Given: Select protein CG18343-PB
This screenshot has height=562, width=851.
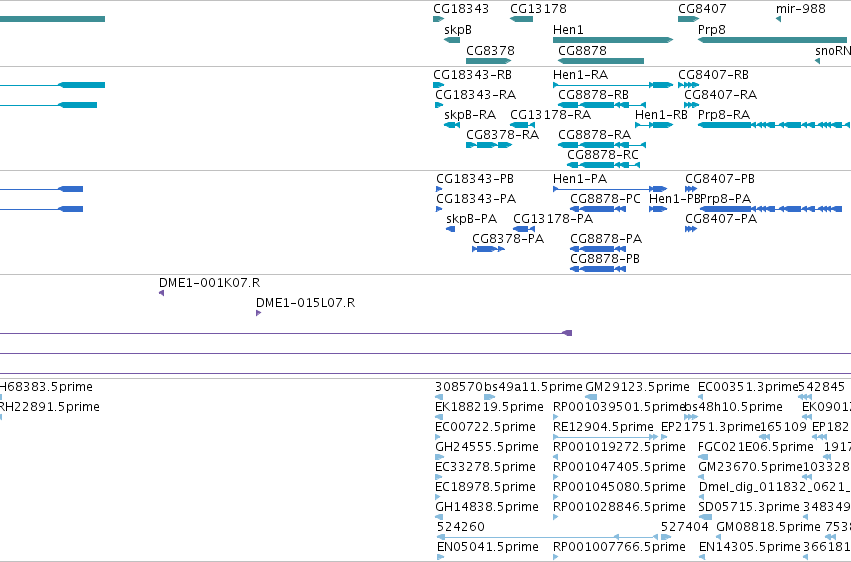Looking at the screenshot, I should click(x=475, y=179).
